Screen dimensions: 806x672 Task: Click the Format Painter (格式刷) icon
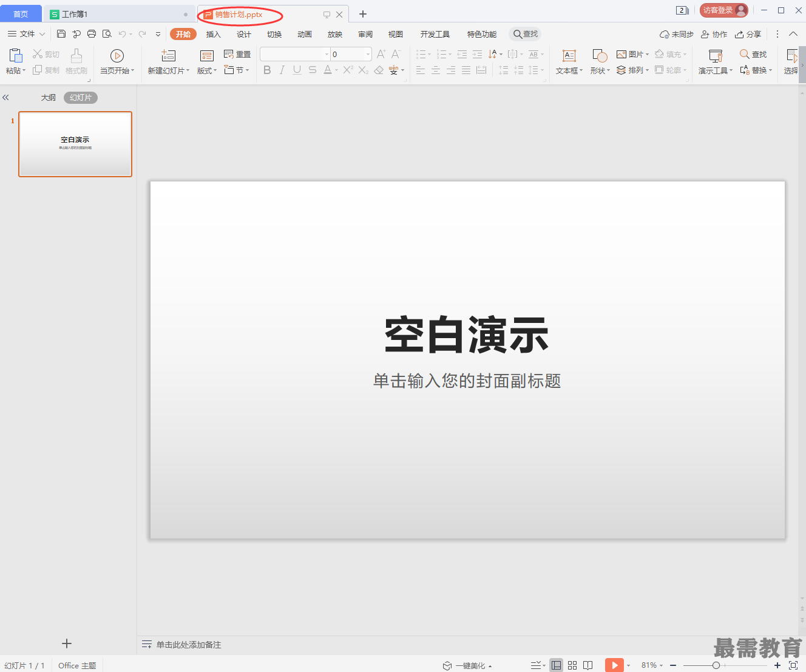point(76,56)
